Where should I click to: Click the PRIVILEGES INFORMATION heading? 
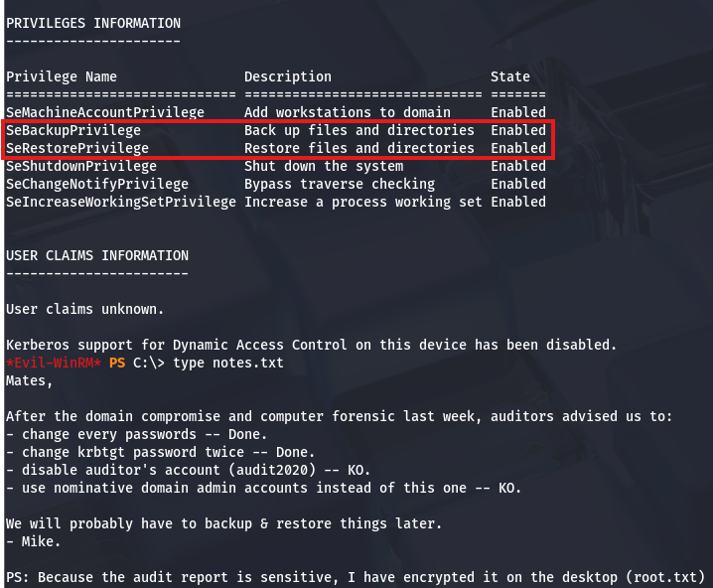click(x=93, y=23)
